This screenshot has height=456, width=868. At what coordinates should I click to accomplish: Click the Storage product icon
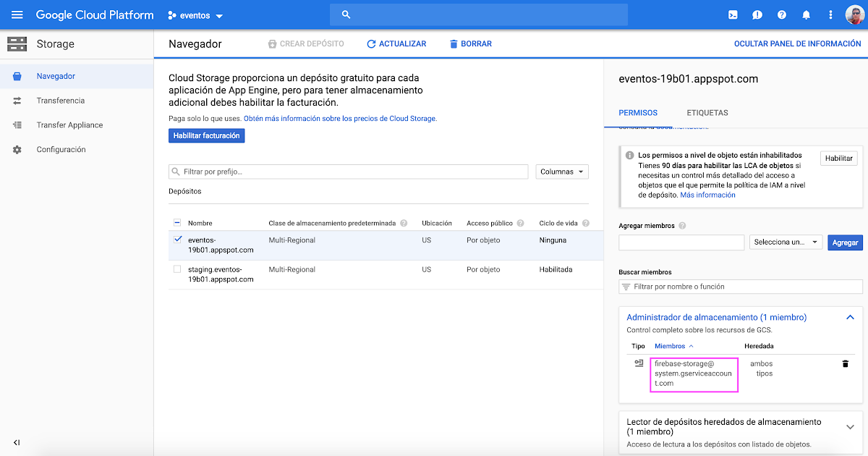pyautogui.click(x=17, y=43)
